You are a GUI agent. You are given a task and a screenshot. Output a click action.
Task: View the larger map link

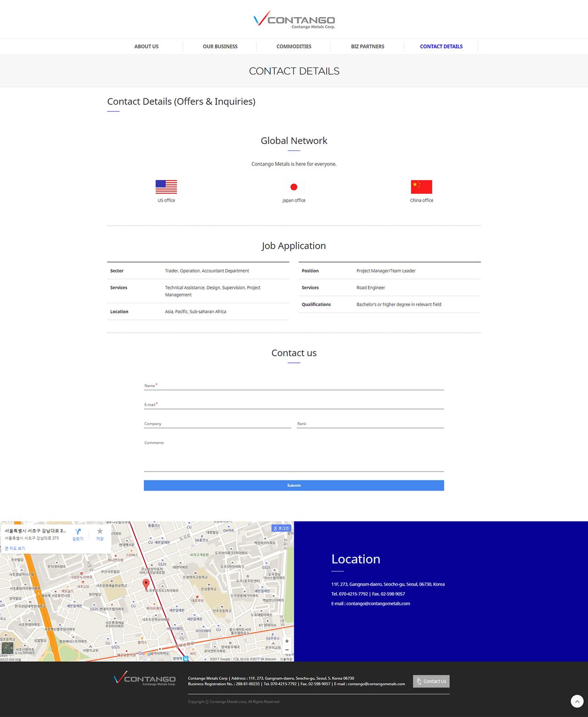coord(15,548)
